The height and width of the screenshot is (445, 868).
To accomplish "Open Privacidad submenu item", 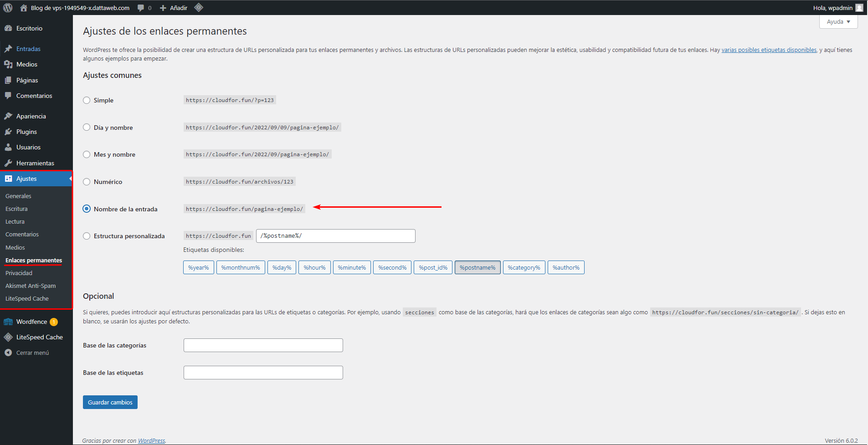I will point(19,273).
